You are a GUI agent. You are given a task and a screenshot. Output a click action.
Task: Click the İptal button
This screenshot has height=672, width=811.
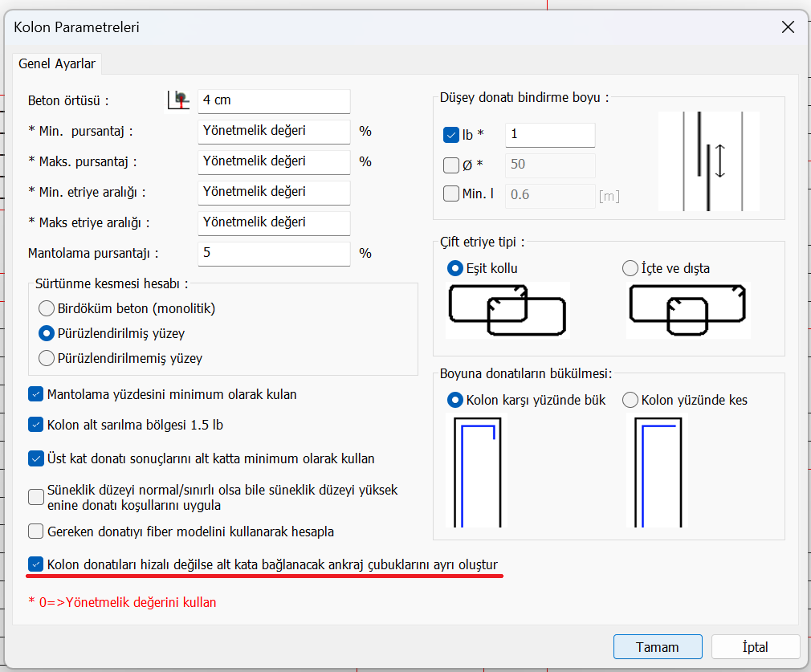tap(755, 647)
